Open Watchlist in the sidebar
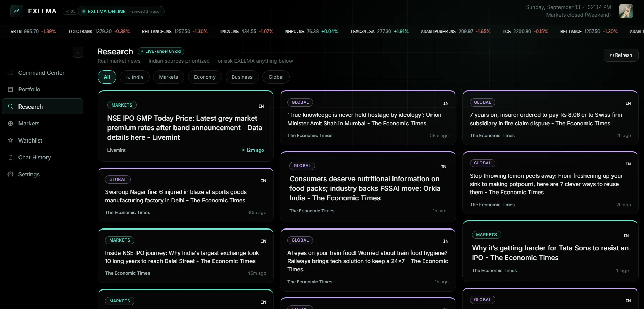Image resolution: width=644 pixels, height=309 pixels. point(43,140)
